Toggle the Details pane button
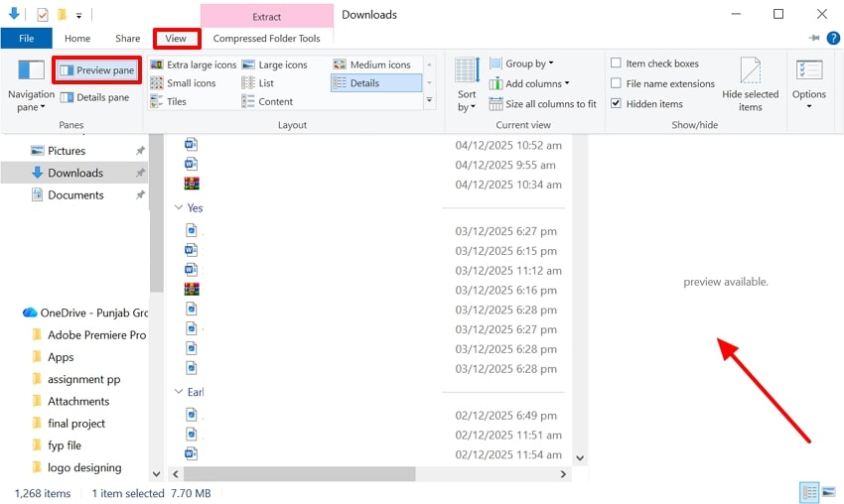This screenshot has width=844, height=504. [94, 97]
